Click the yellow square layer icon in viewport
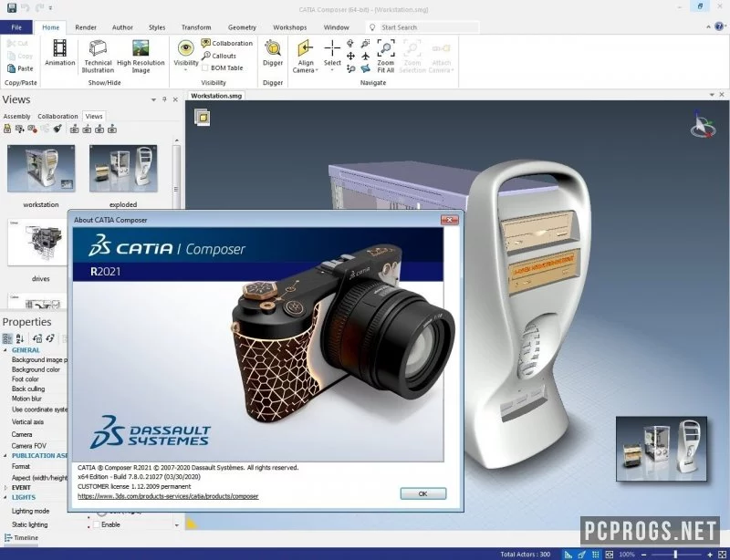This screenshot has width=730, height=560. pyautogui.click(x=203, y=118)
